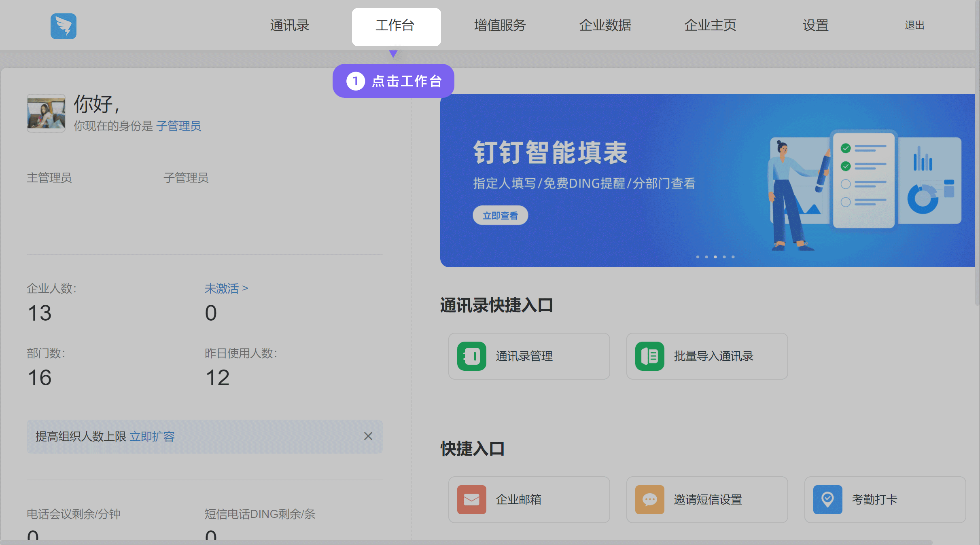The image size is (980, 545).
Task: Click the orange 邀请短信设置 chat icon
Action: pos(649,500)
